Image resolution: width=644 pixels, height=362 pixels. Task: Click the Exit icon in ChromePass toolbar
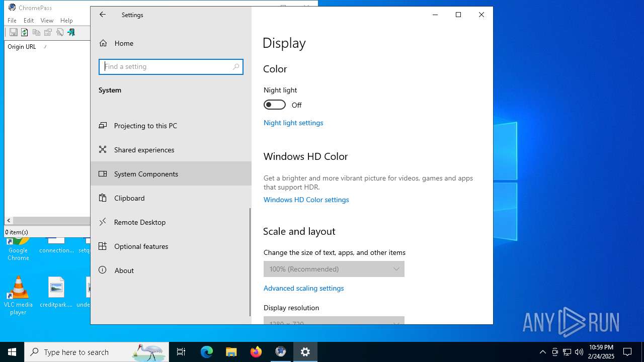pos(71,32)
